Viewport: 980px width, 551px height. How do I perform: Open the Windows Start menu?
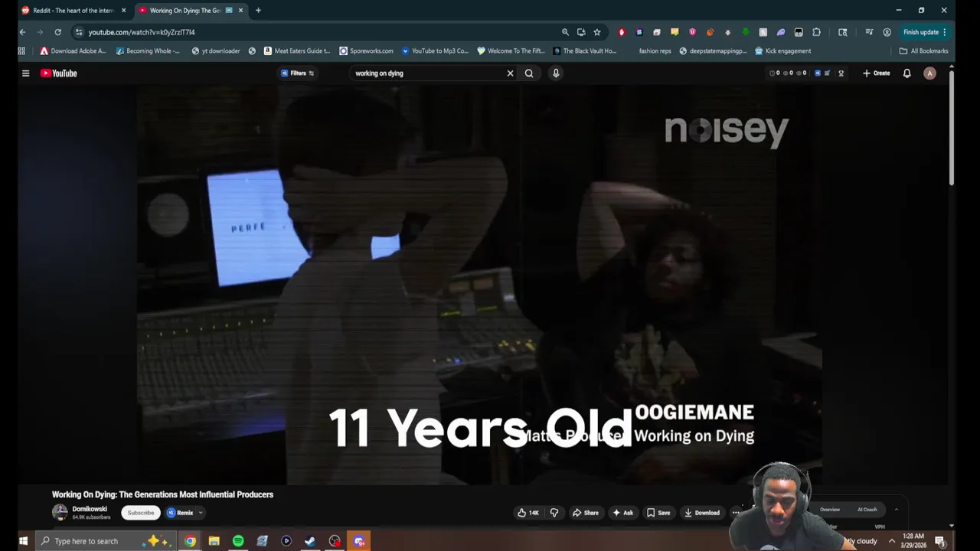(23, 541)
